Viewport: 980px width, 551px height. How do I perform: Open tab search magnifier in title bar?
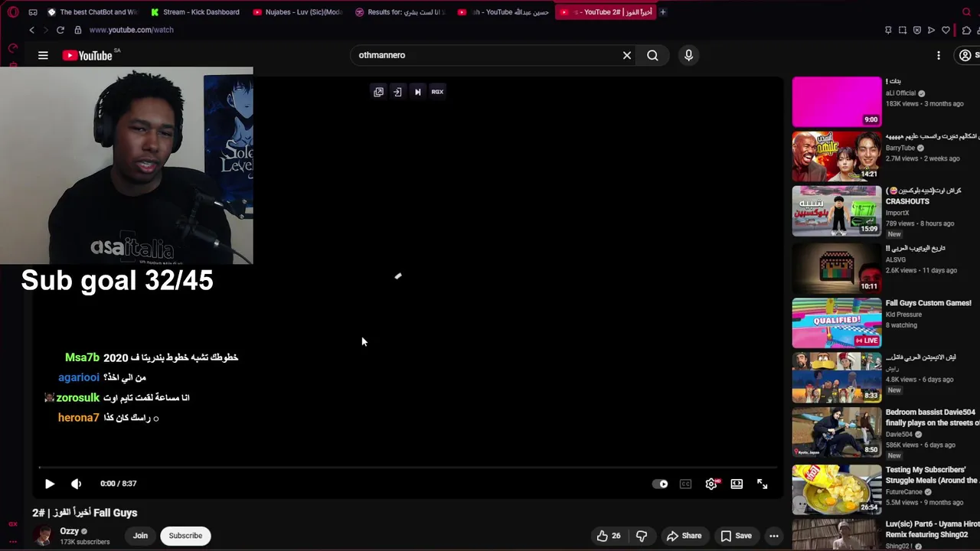click(x=966, y=12)
